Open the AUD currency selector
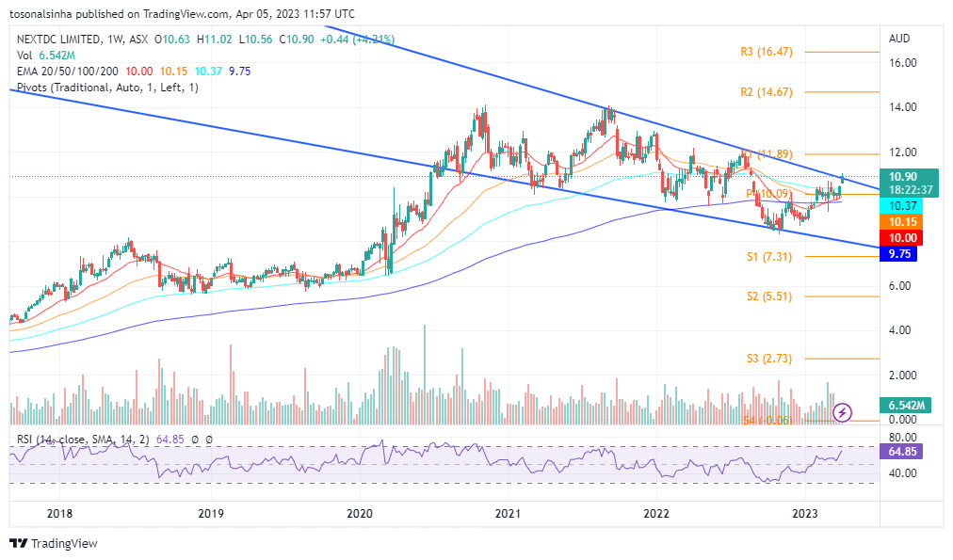The width and height of the screenshot is (953, 560). [x=899, y=40]
